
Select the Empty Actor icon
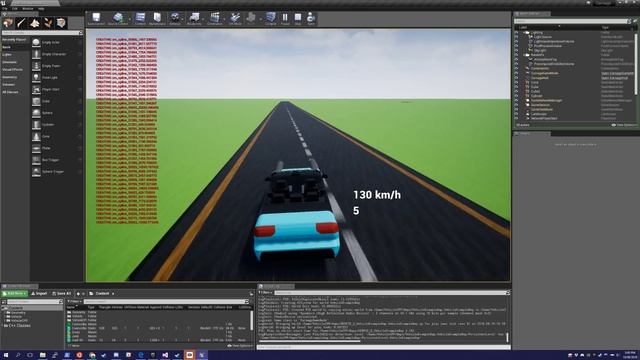(x=36, y=42)
